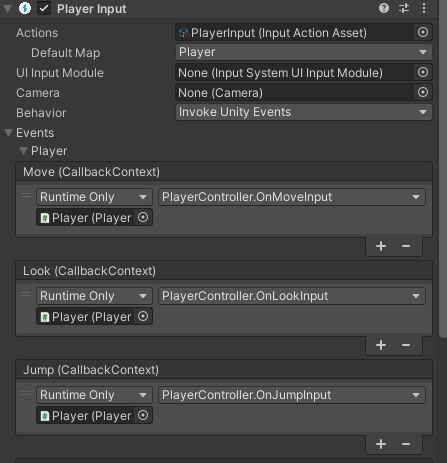Remove listener from Move event
The image size is (447, 463).
(x=406, y=246)
